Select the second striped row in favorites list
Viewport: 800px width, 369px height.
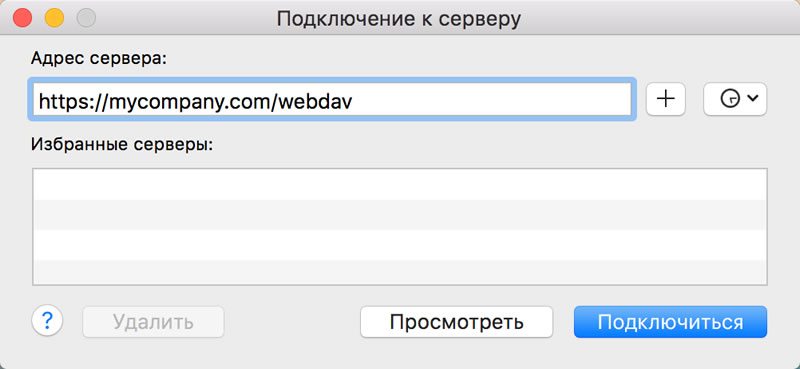pos(400,215)
